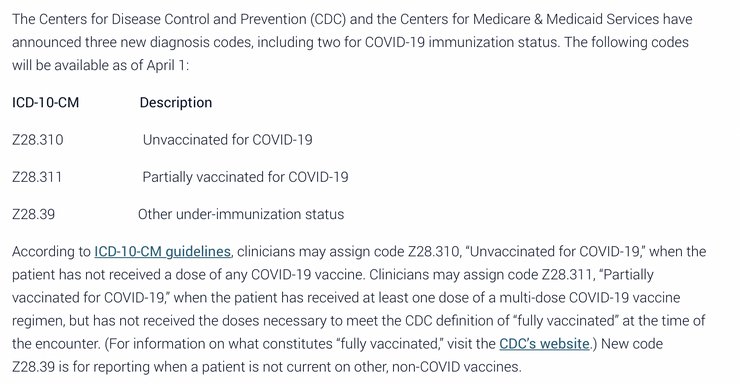This screenshot has width=740, height=384.
Task: Click 'Medicare & Medicaid Services' in intro
Action: pyautogui.click(x=566, y=19)
